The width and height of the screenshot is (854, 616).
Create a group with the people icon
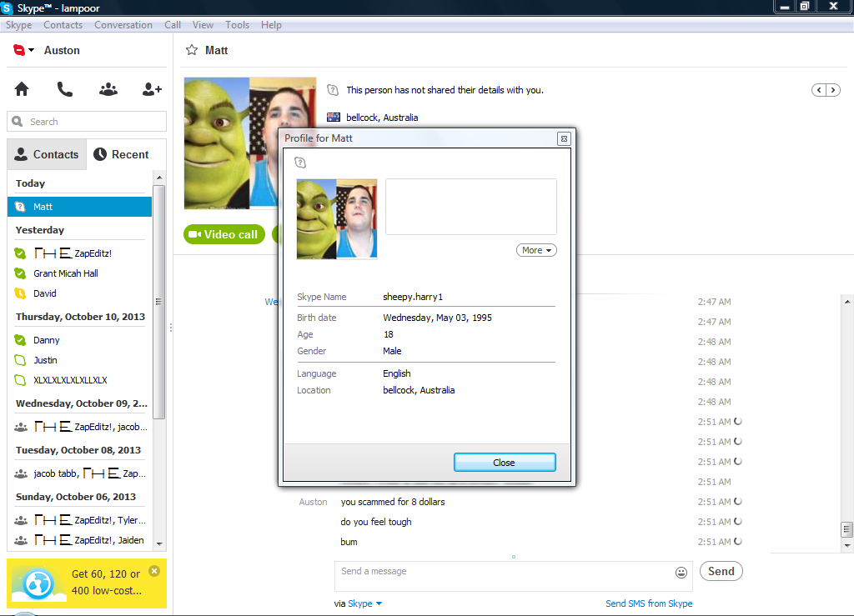pos(108,88)
